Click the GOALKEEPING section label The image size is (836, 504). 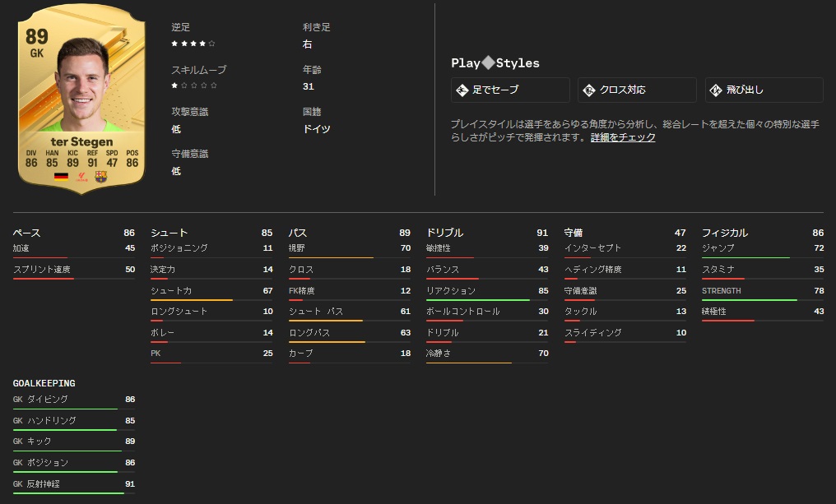pyautogui.click(x=44, y=383)
